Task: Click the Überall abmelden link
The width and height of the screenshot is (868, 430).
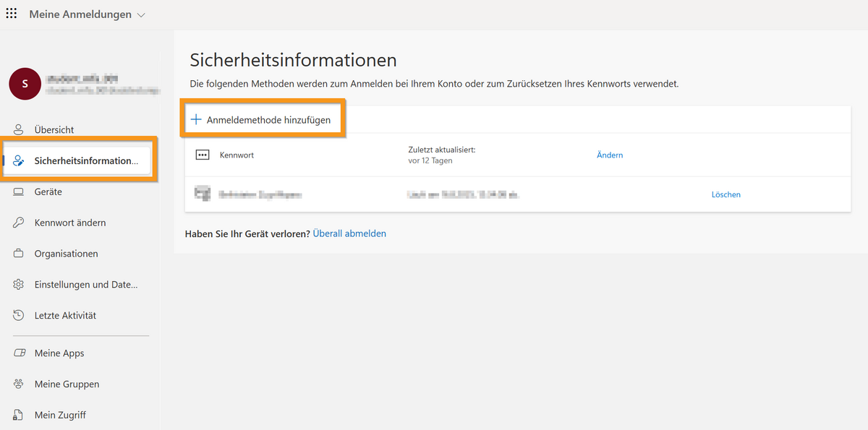Action: pos(349,234)
